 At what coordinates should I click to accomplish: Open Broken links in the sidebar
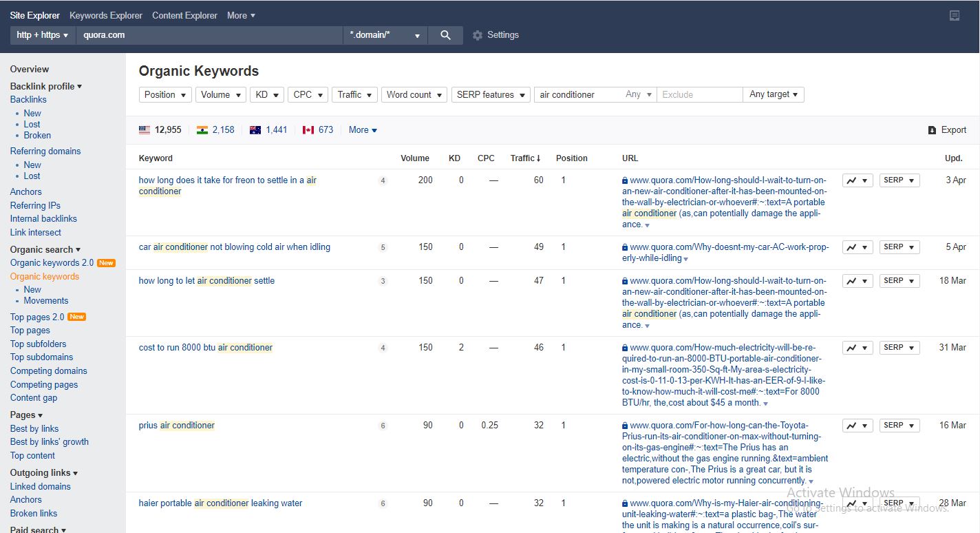[34, 513]
